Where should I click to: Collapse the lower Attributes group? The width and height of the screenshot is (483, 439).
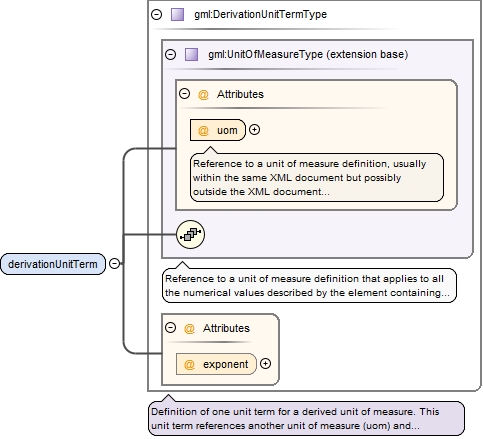[170, 328]
